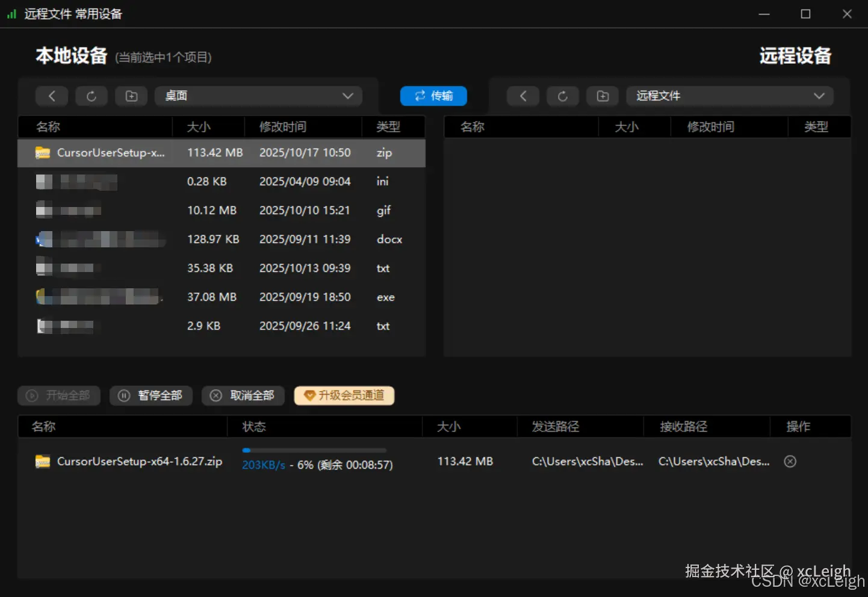Image resolution: width=868 pixels, height=597 pixels.
Task: Click the transfer progress bar
Action: tap(314, 450)
